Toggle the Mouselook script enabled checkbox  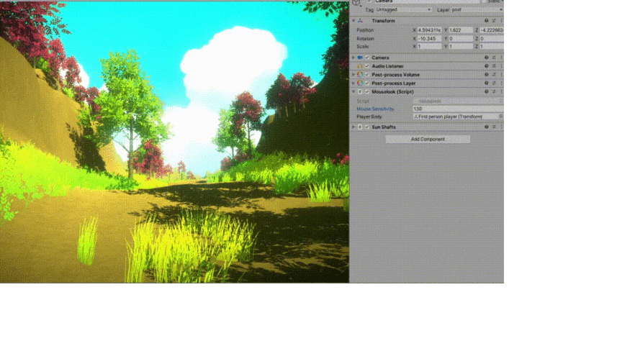pos(367,91)
